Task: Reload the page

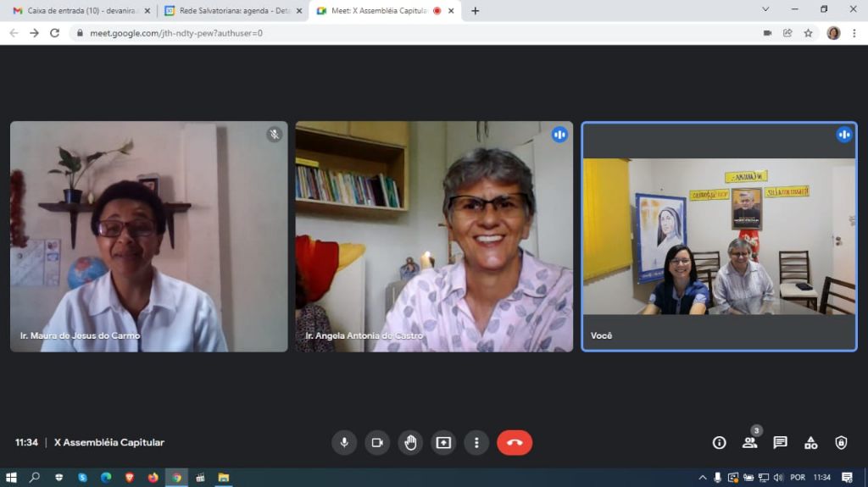Action: coord(55,33)
